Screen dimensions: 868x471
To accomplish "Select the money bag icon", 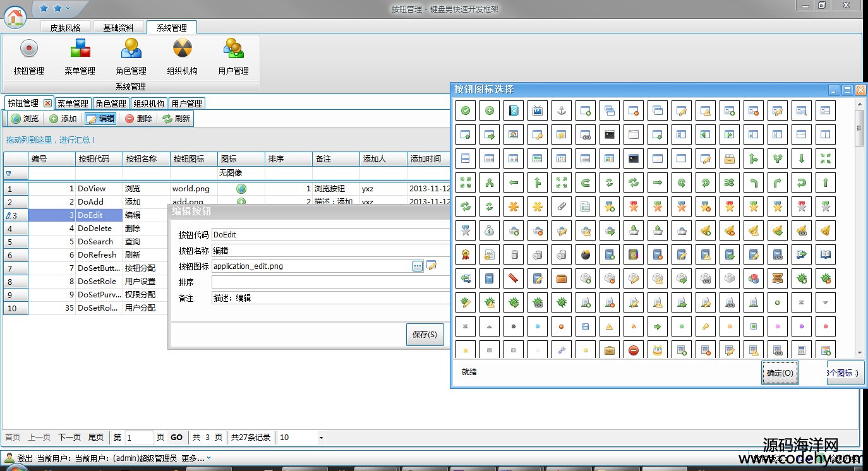I will click(x=490, y=231).
